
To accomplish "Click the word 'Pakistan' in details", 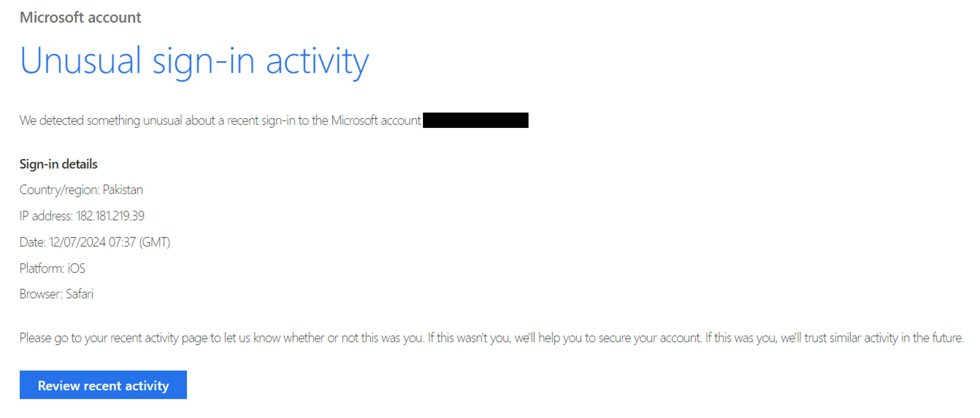I will click(x=122, y=190).
